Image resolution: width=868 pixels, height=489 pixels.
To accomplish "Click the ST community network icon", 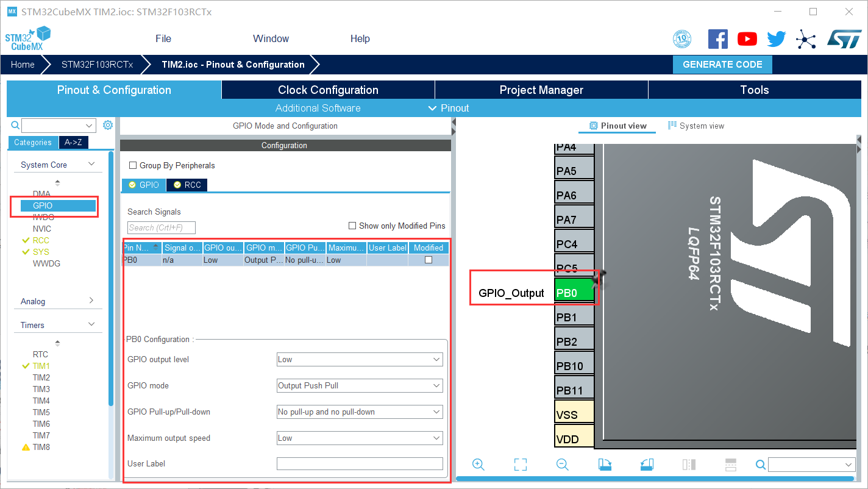I will 806,40.
